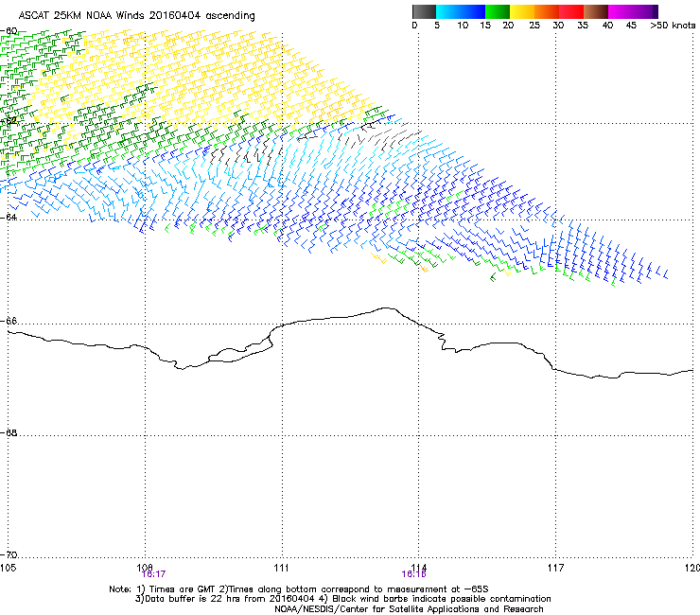700x615 pixels.
Task: Click the -68 latitude axis label
Action: coord(9,432)
